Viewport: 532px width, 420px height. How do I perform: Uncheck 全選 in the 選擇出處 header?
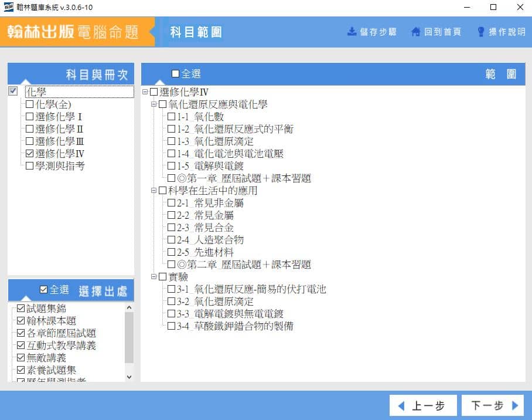point(43,290)
